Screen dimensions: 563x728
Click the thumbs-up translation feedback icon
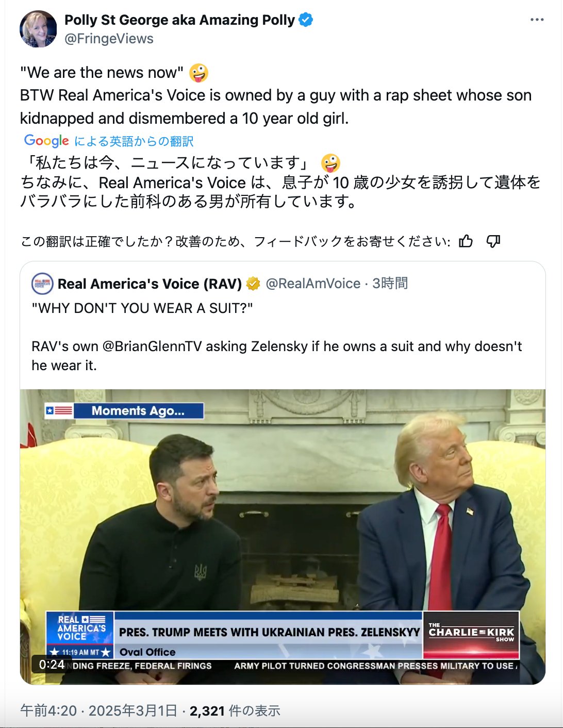(x=466, y=241)
